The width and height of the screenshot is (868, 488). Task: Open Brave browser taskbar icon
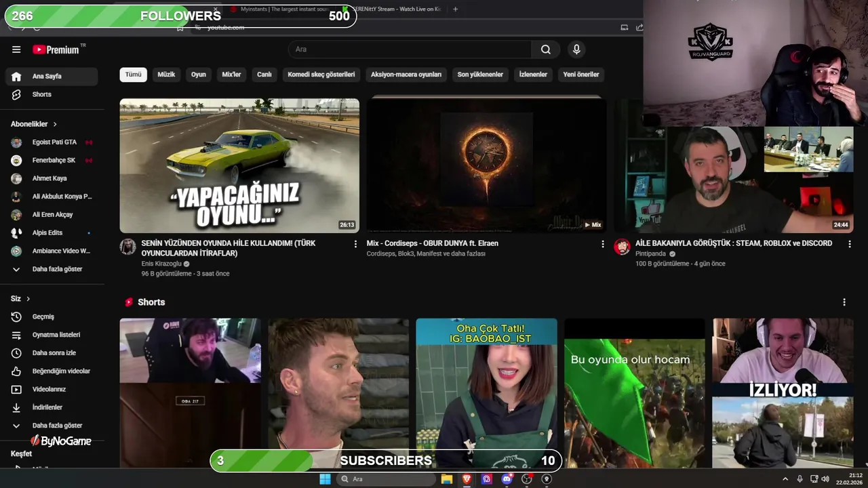[x=467, y=479]
